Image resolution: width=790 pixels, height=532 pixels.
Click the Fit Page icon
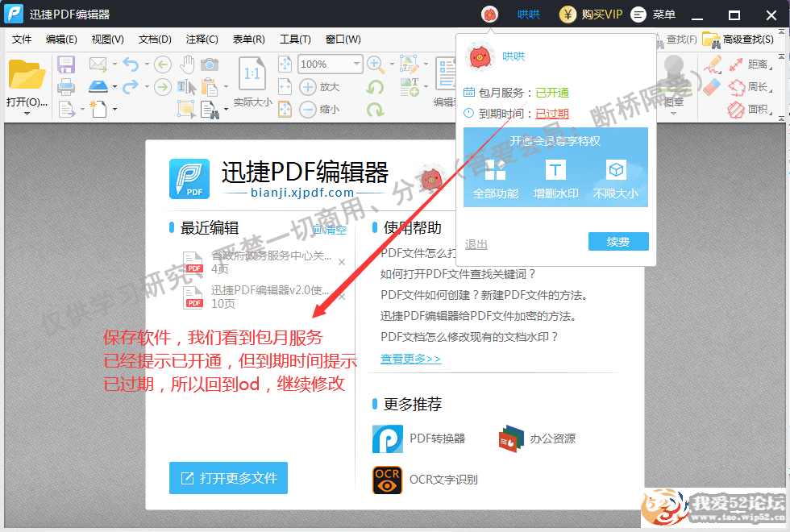(285, 64)
